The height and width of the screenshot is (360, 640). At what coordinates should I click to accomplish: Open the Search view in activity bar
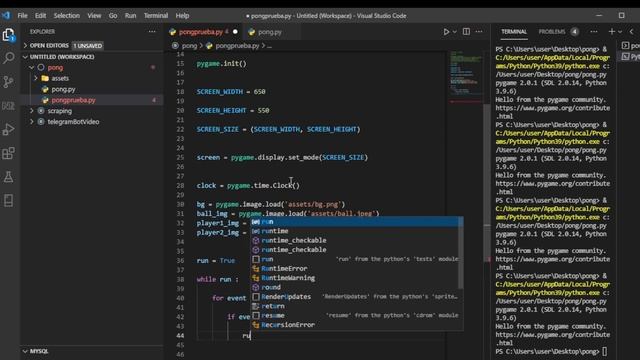(9, 58)
